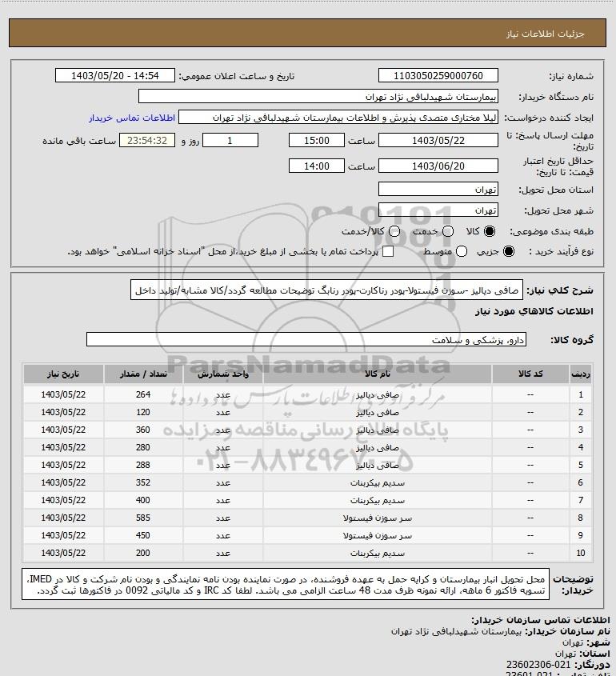Click the goods group field دارو، پزشکی و سلامت

click(x=306, y=340)
